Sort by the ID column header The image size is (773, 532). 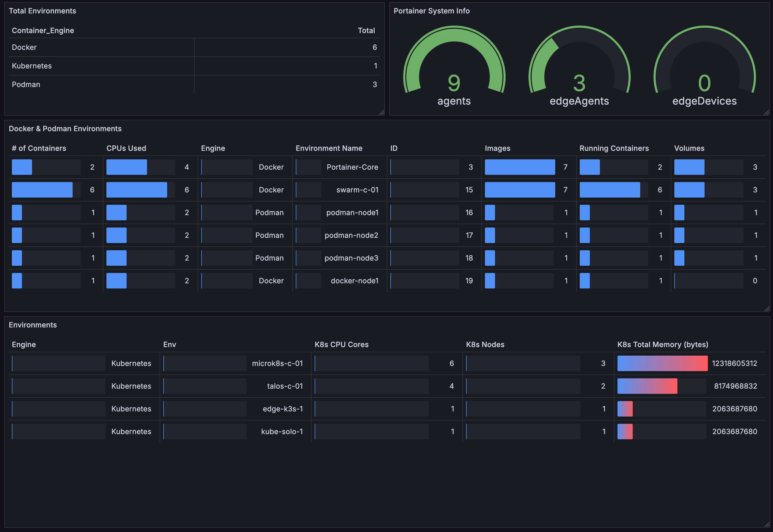click(x=394, y=148)
